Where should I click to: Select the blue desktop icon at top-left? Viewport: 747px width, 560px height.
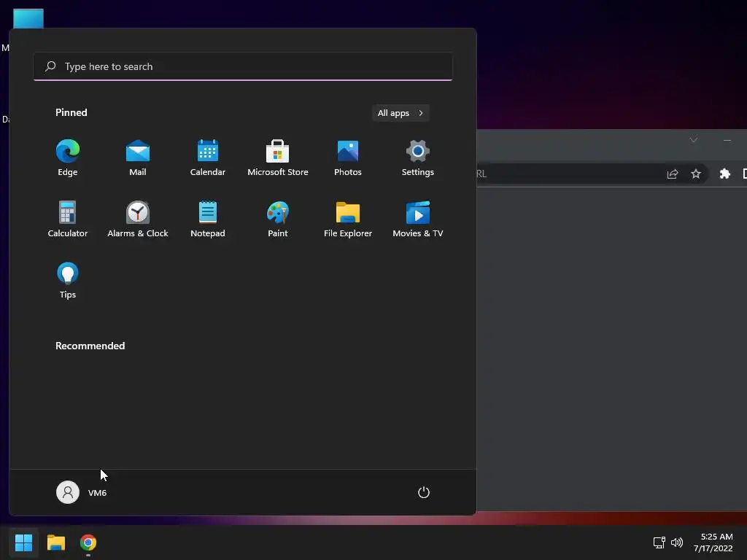tap(28, 18)
